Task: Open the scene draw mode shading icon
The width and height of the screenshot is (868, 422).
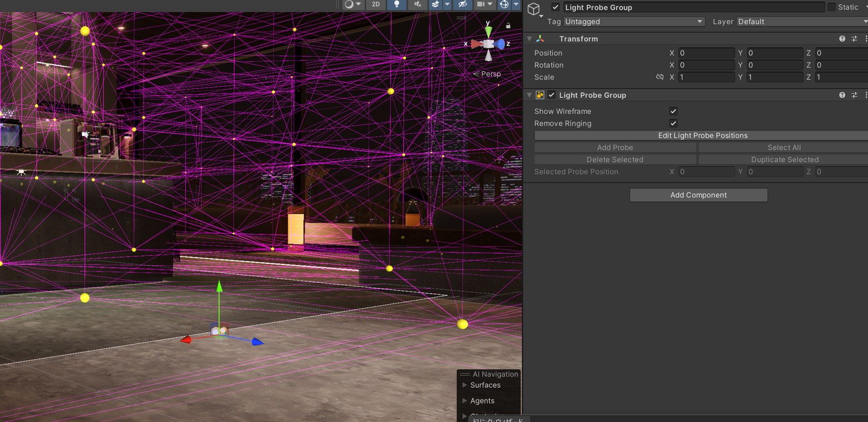Action: pyautogui.click(x=349, y=4)
